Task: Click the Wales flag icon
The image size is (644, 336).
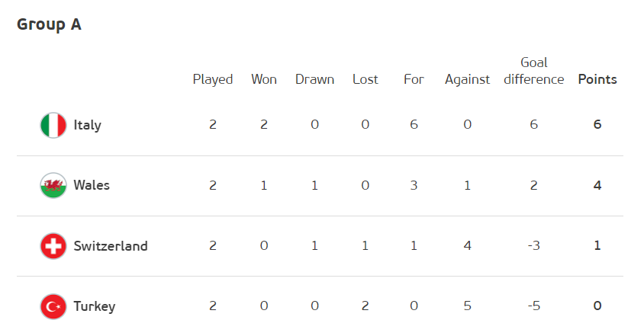Action: (x=53, y=185)
